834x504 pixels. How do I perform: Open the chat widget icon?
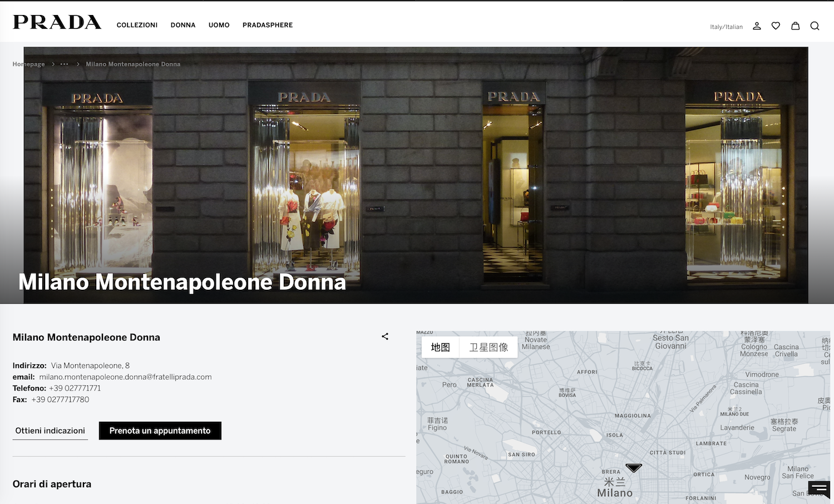tap(819, 490)
